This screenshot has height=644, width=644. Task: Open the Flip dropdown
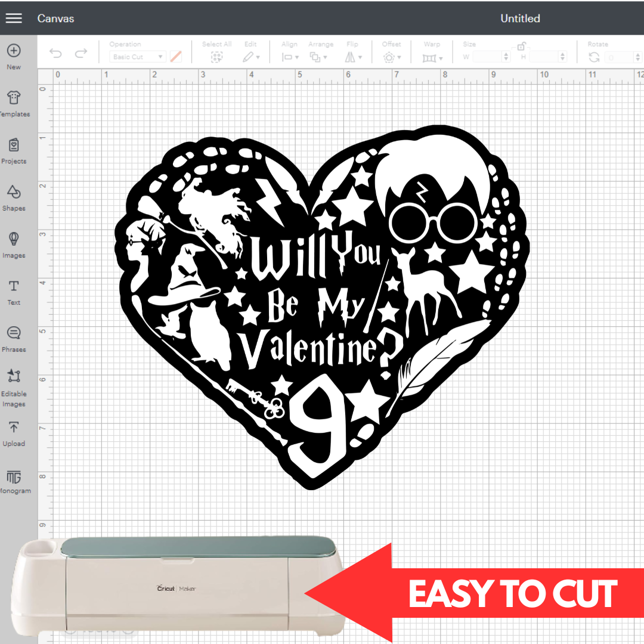[x=353, y=57]
